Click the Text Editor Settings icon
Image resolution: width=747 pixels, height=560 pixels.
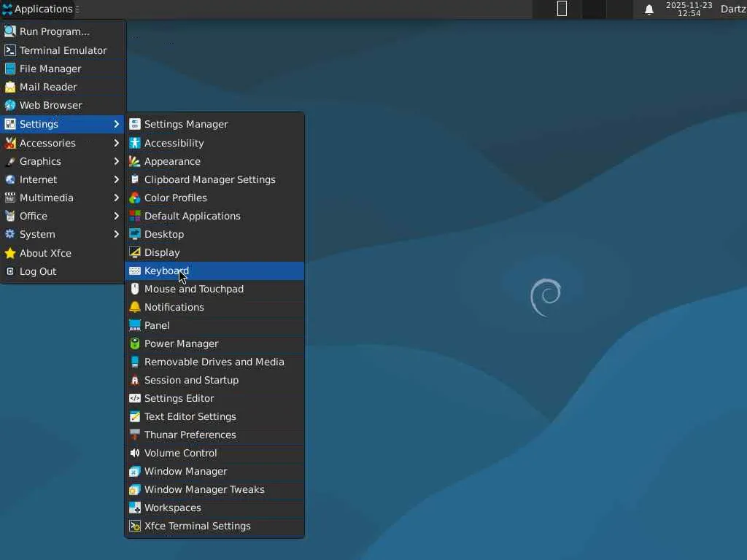pos(135,416)
